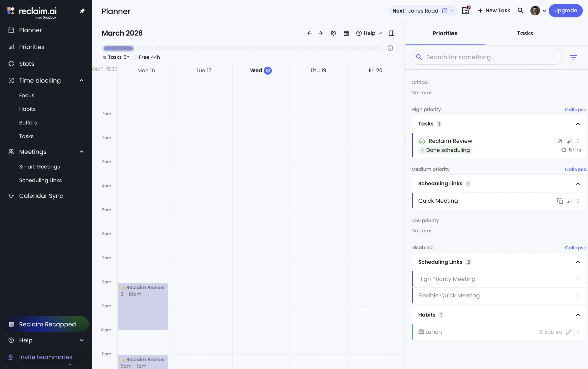Go to previous week arrow
Screen dimensions: 588x369
coord(309,33)
